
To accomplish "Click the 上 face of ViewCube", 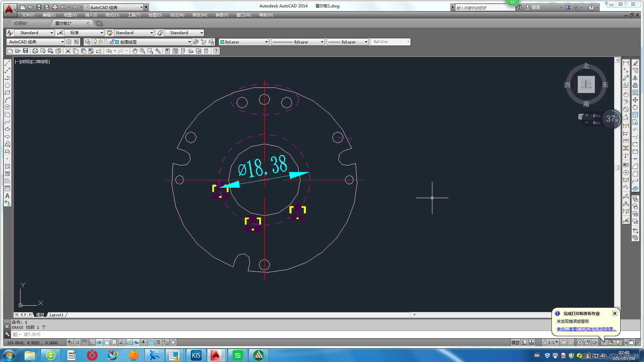I will (586, 84).
